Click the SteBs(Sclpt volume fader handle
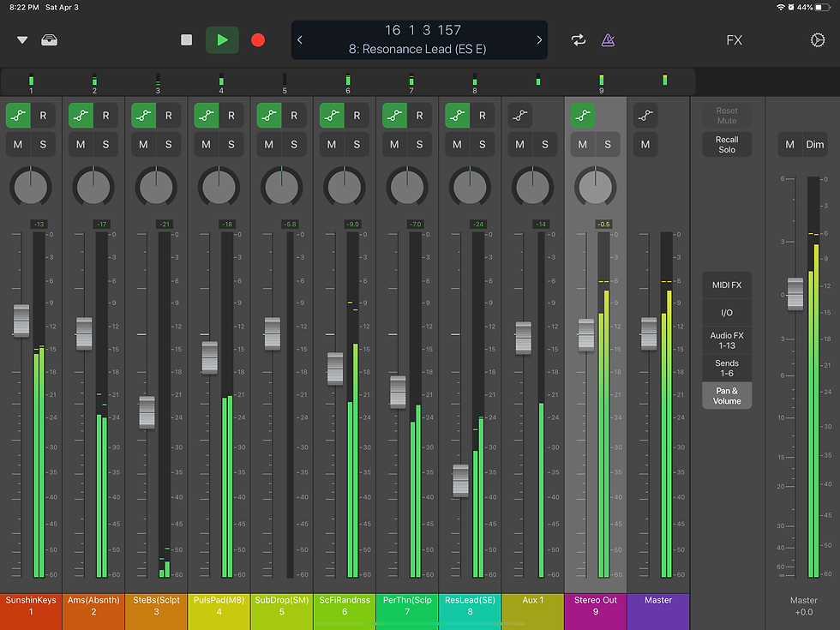840x630 pixels. click(147, 412)
